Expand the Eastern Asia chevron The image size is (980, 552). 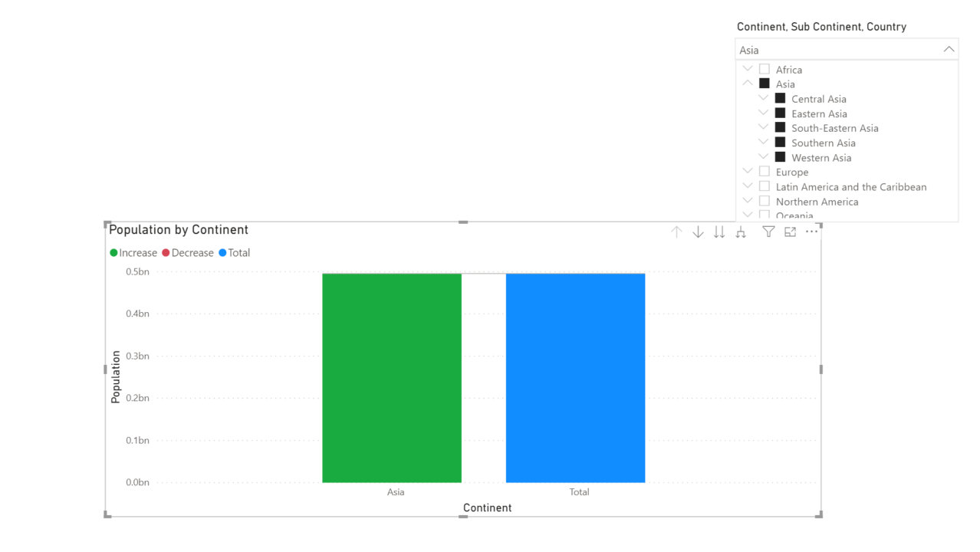(x=763, y=113)
